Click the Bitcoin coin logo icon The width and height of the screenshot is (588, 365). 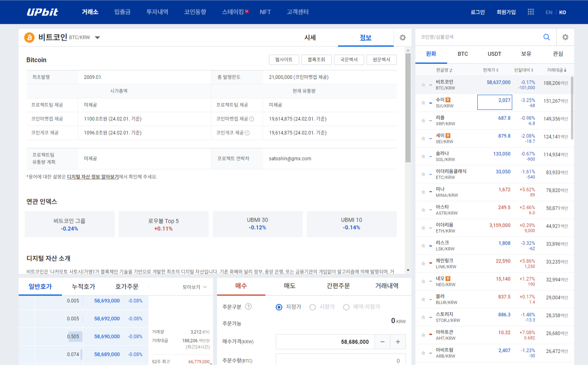[x=29, y=37]
